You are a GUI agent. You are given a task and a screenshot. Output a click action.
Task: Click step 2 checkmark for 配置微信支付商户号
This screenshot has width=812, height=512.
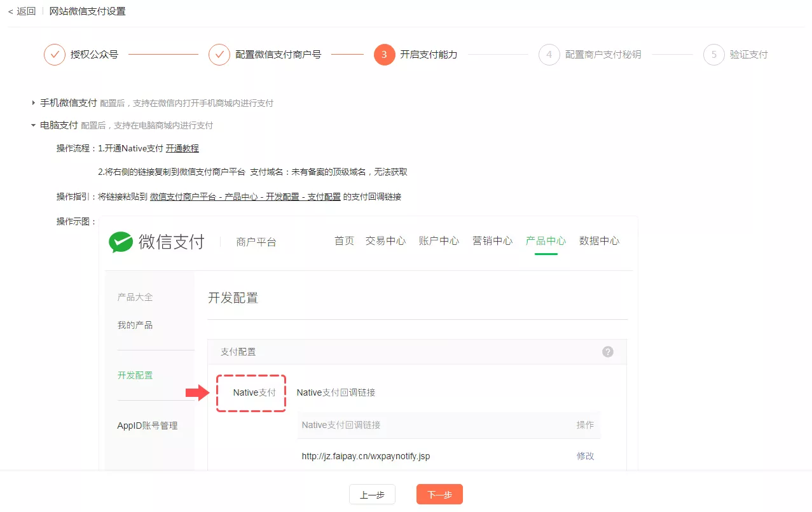coord(219,55)
